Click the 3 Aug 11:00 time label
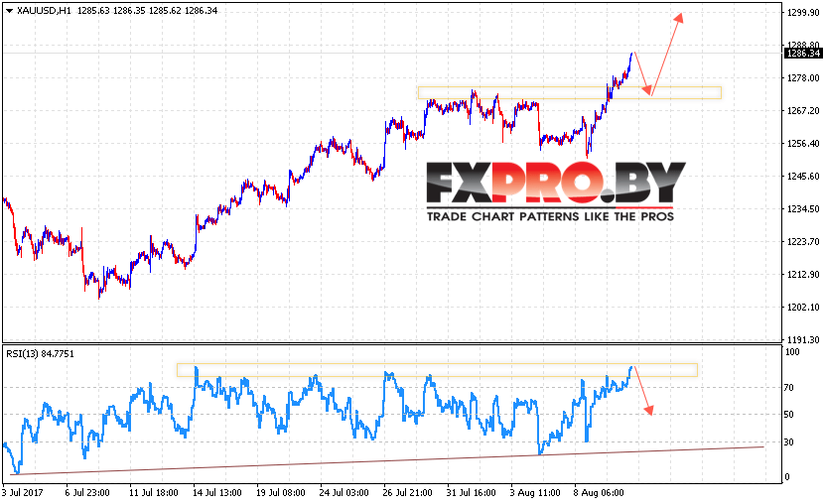Screen dimensions: 824x504 click(x=535, y=493)
